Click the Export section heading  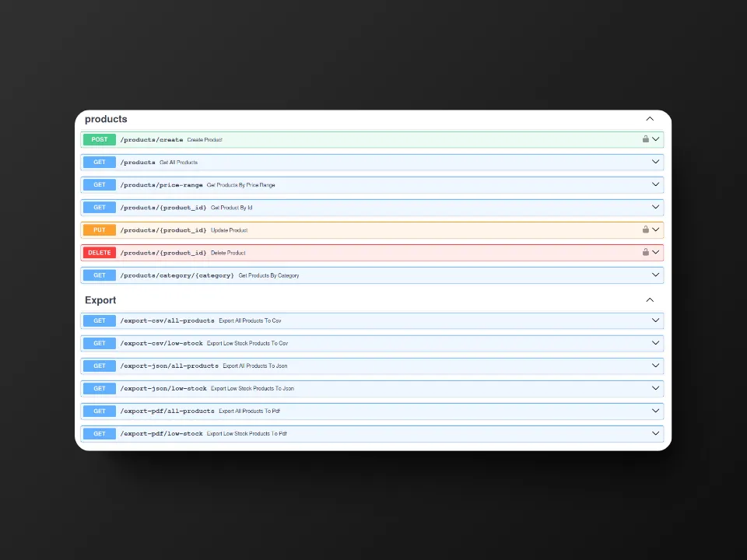point(100,300)
